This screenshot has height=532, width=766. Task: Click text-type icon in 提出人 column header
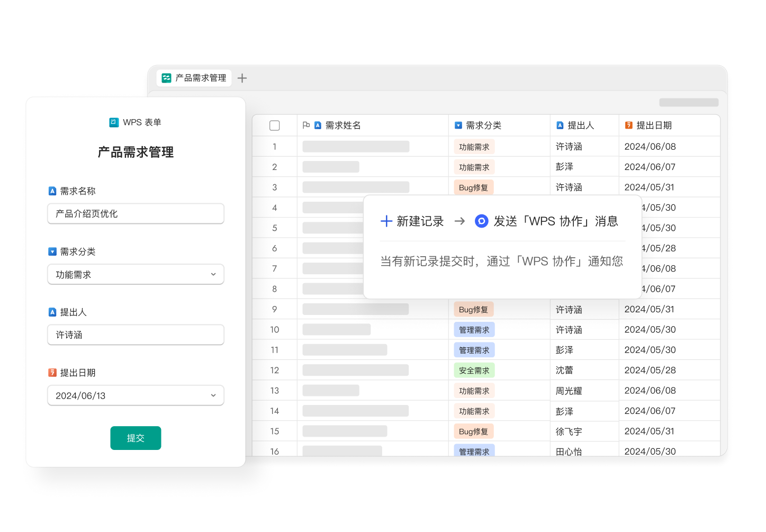[560, 125]
